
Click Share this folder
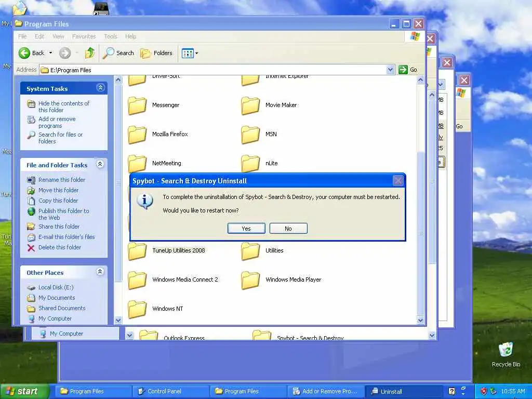point(59,227)
